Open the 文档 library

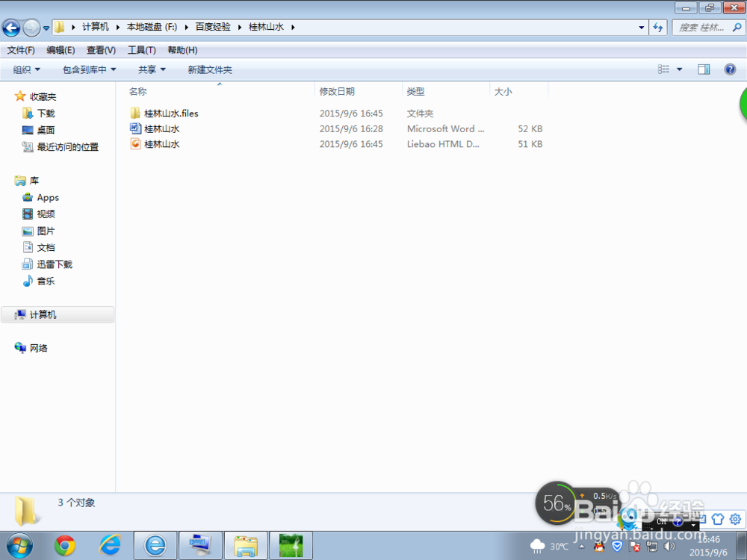pyautogui.click(x=46, y=248)
